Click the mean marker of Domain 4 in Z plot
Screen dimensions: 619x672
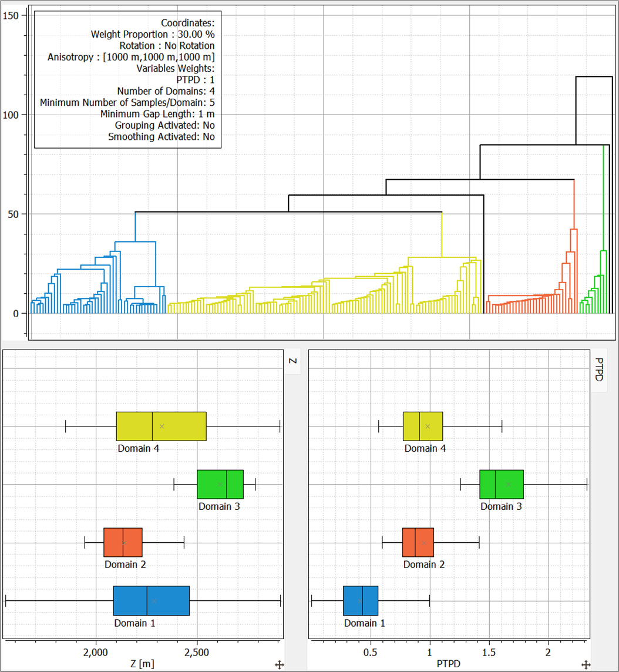click(x=162, y=426)
